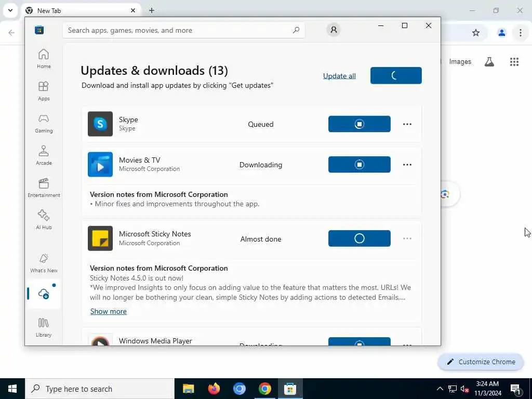Viewport: 532px width, 399px height.
Task: Click the Almost done status text
Action: tap(261, 239)
